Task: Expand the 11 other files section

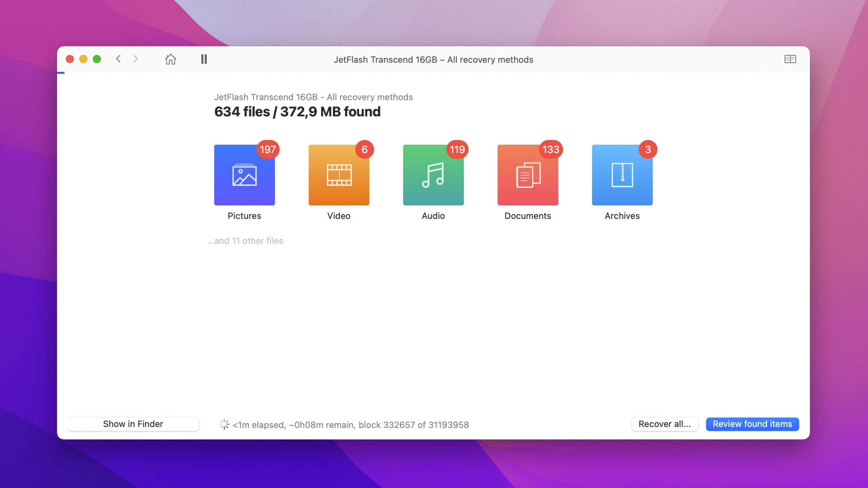Action: pyautogui.click(x=245, y=241)
